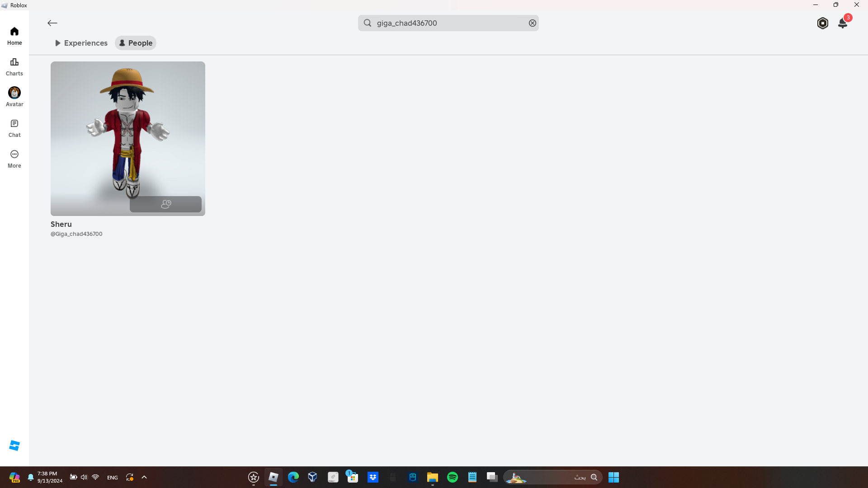Clear the search field text

coord(533,23)
